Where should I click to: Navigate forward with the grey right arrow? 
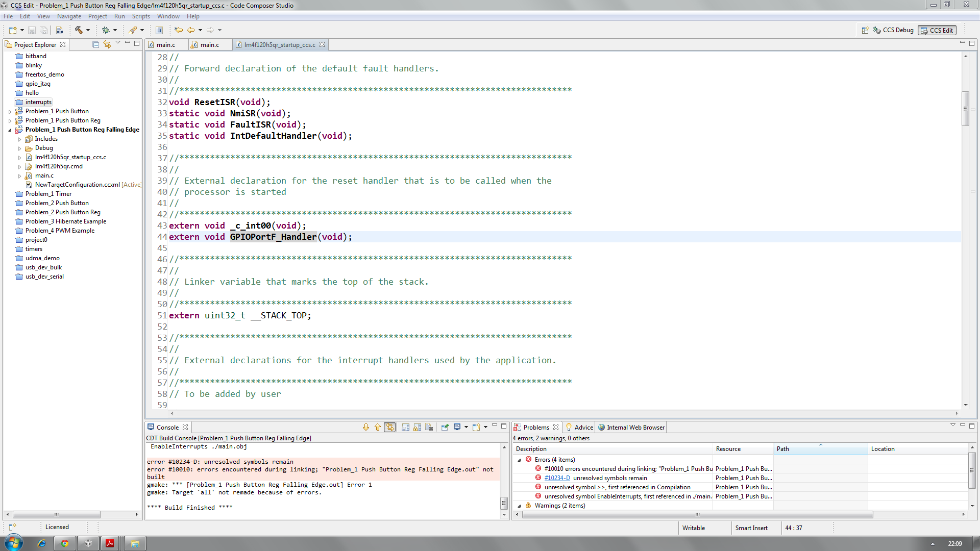click(210, 30)
